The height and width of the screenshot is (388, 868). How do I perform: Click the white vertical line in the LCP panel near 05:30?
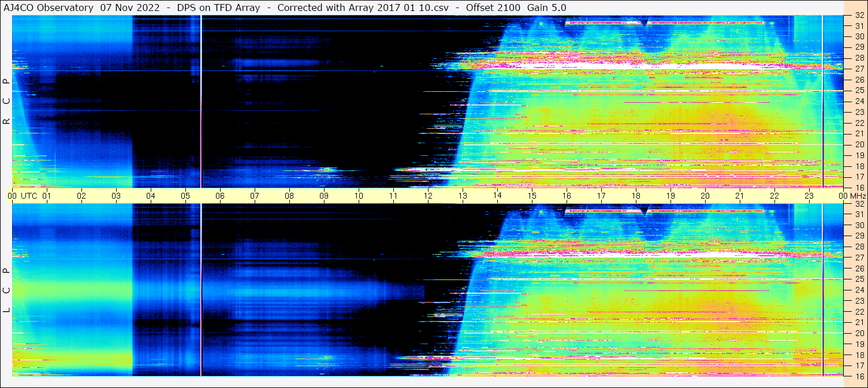coord(201,289)
